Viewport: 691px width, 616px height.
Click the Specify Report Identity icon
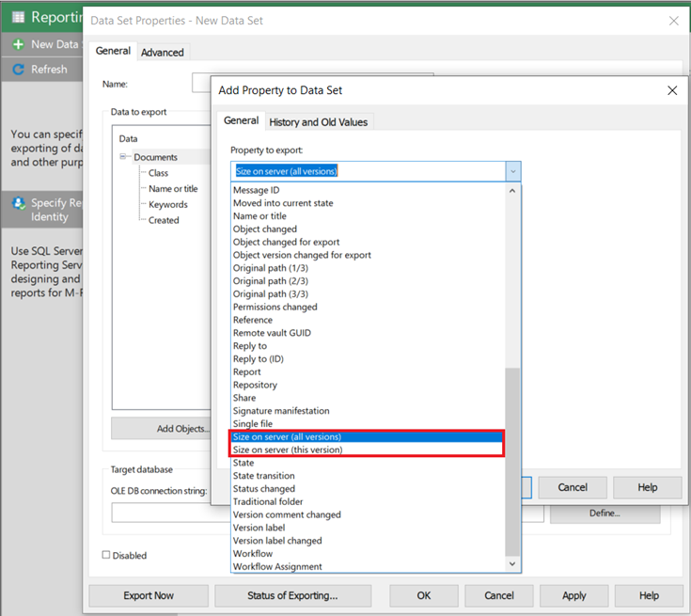(18, 203)
